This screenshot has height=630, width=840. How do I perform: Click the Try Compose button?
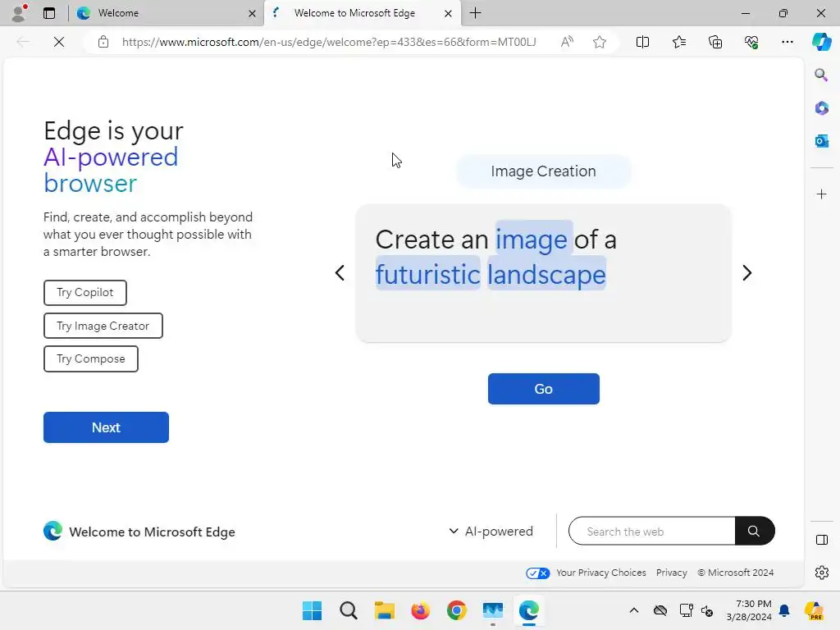point(91,359)
